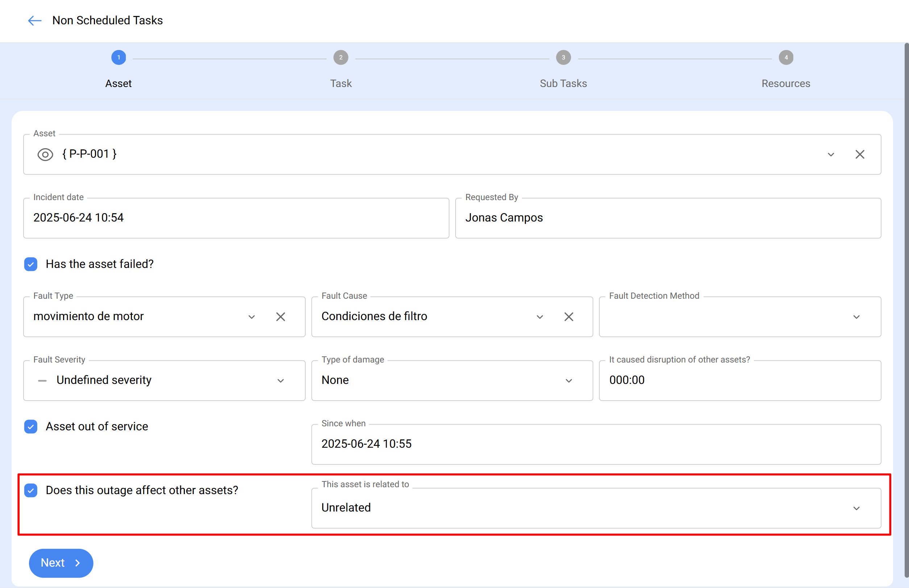The image size is (909, 588).
Task: Switch to the Sub Tasks step label
Action: [x=563, y=83]
